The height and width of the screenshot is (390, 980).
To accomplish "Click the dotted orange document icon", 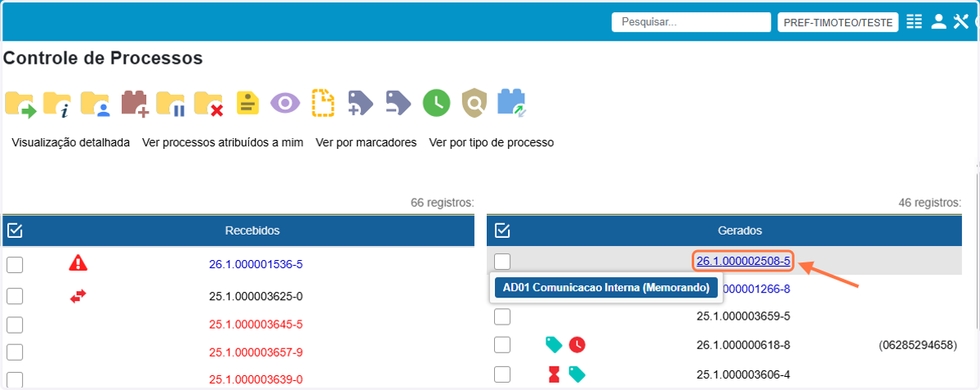I will [323, 103].
